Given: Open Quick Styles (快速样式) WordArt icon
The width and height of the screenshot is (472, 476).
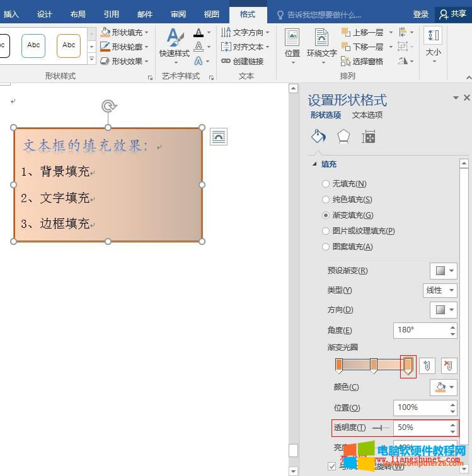Looking at the screenshot, I should coord(174,44).
